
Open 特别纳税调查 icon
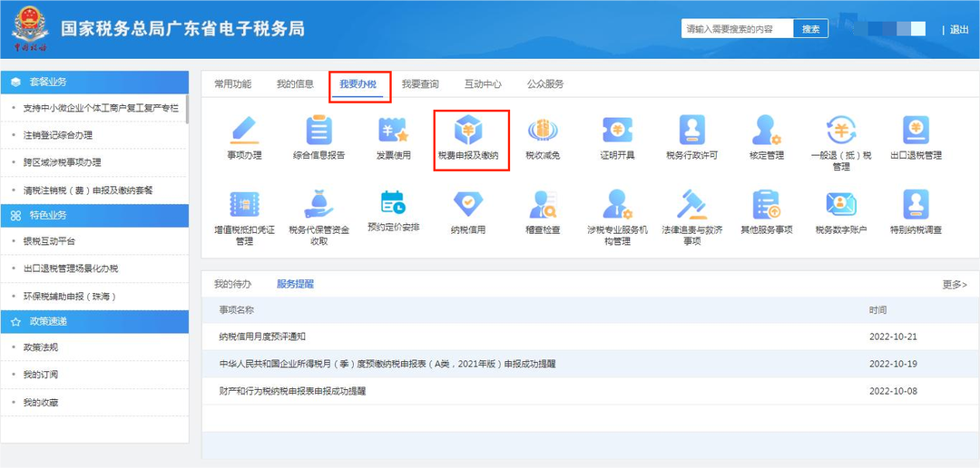[x=916, y=204]
